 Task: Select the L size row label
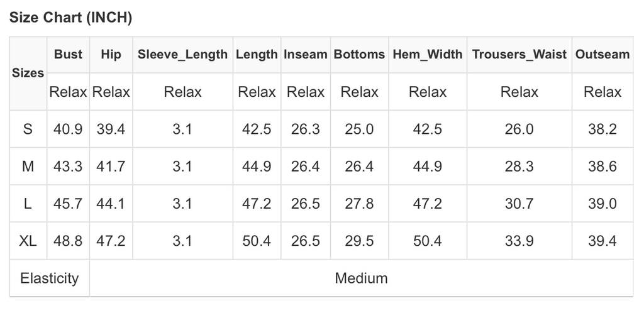(x=28, y=204)
